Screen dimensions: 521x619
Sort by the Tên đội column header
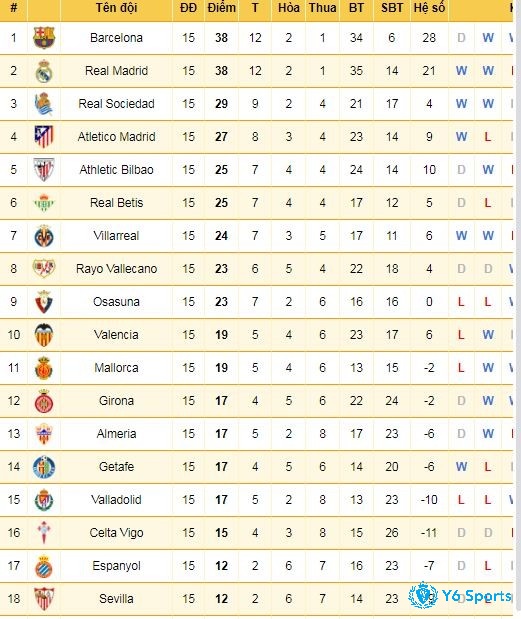pos(116,8)
